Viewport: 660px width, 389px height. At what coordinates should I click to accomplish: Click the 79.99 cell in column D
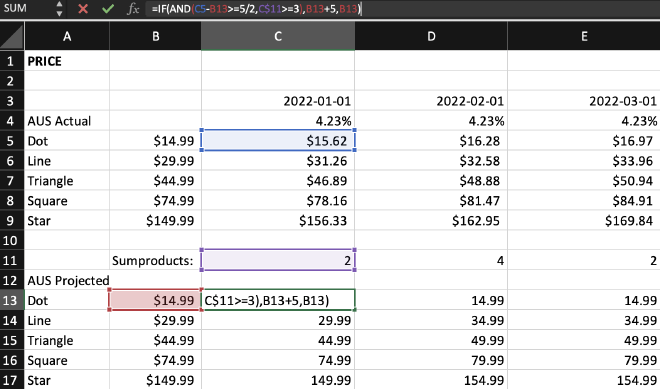coord(431,360)
